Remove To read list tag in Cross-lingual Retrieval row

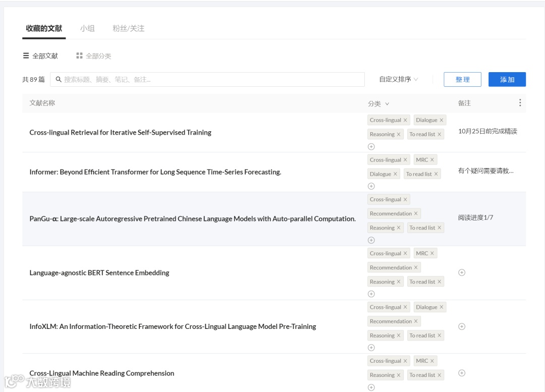(440, 135)
